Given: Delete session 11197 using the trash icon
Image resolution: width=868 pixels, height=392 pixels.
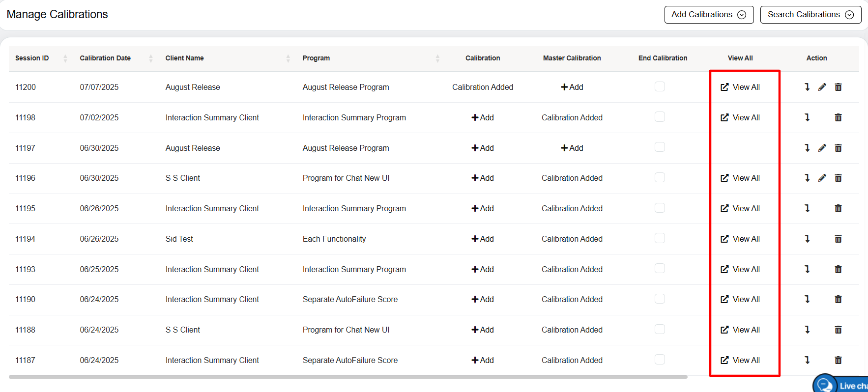Looking at the screenshot, I should pyautogui.click(x=839, y=148).
